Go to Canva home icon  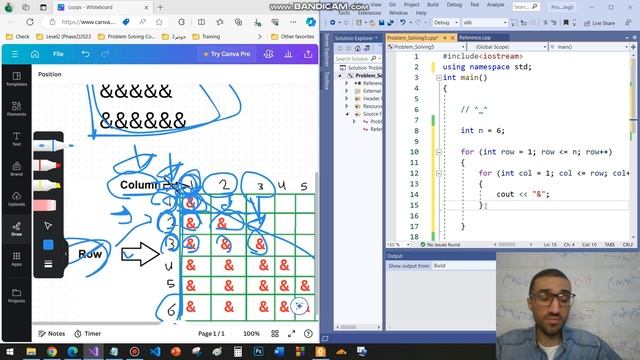35,54
